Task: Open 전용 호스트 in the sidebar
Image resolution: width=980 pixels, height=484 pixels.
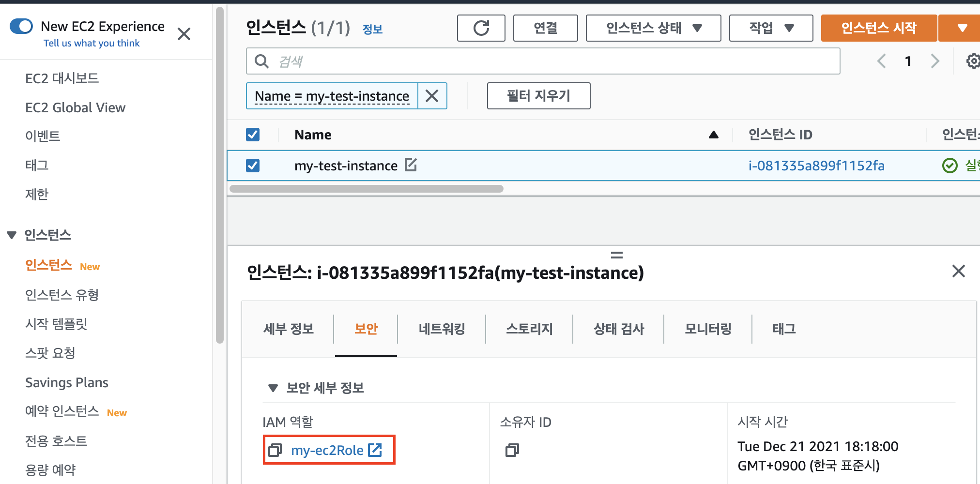Action: [56, 441]
